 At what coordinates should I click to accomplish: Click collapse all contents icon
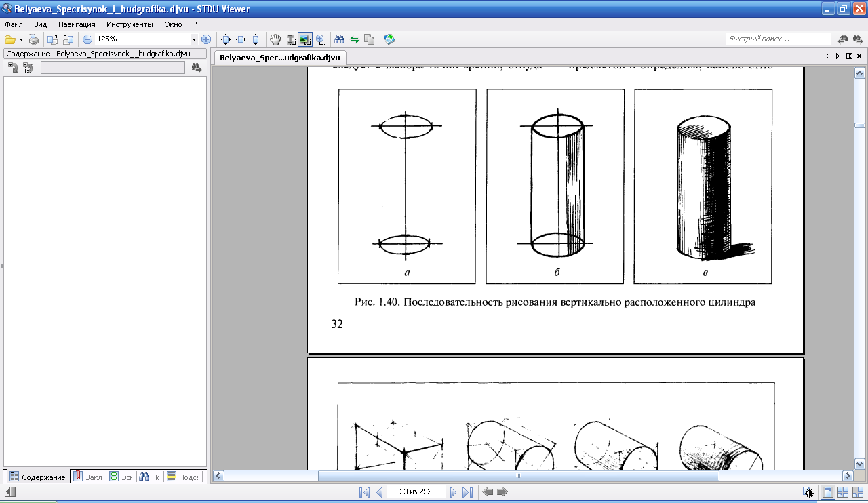(28, 67)
